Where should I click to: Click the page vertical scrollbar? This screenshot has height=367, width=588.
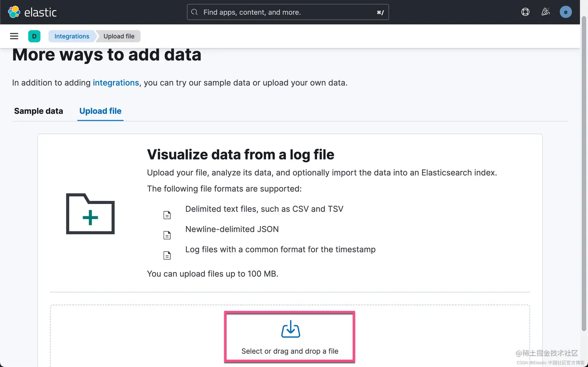click(584, 173)
